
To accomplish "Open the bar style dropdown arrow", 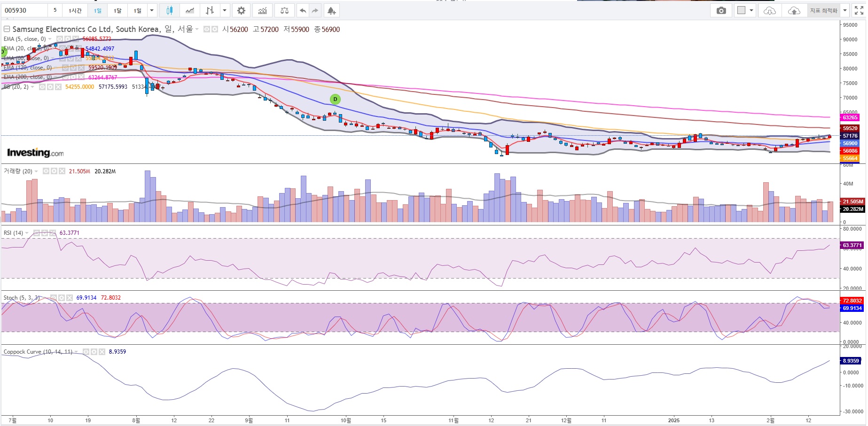I will coord(225,10).
